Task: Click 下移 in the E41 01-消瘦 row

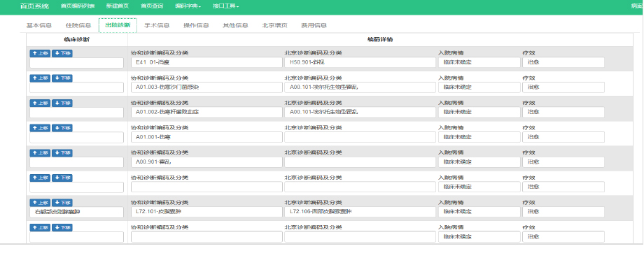Action: pos(62,53)
